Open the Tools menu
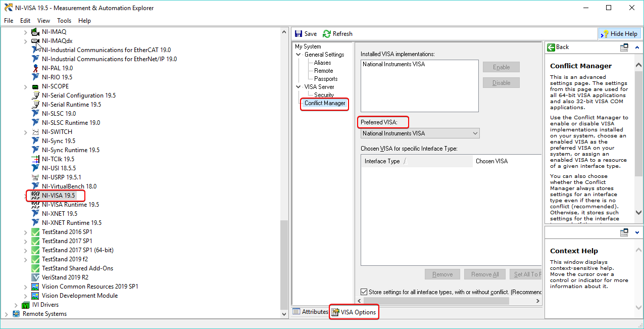 (x=64, y=21)
